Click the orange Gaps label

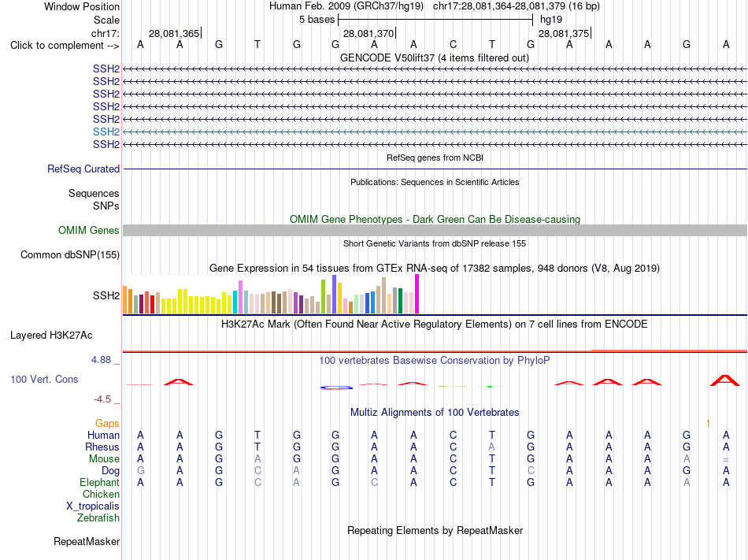tap(107, 423)
